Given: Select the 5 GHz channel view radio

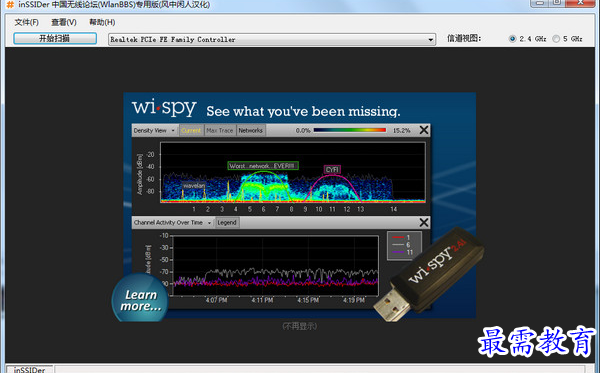Looking at the screenshot, I should point(556,39).
